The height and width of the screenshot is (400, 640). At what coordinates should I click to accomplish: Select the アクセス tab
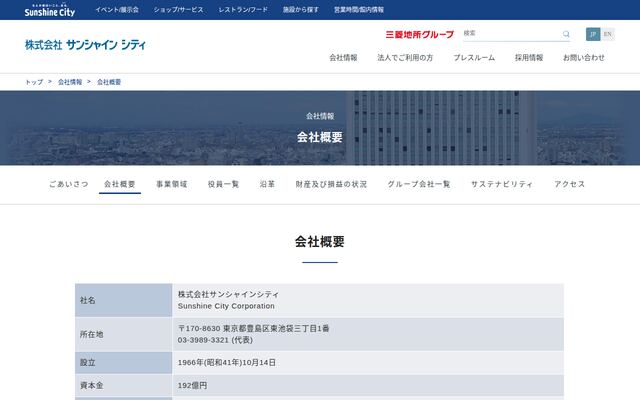tap(569, 184)
